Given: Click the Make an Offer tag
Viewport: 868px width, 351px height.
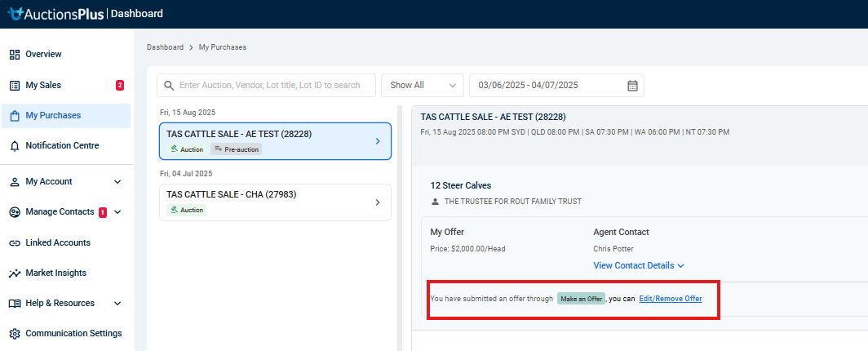Looking at the screenshot, I should pyautogui.click(x=581, y=299).
